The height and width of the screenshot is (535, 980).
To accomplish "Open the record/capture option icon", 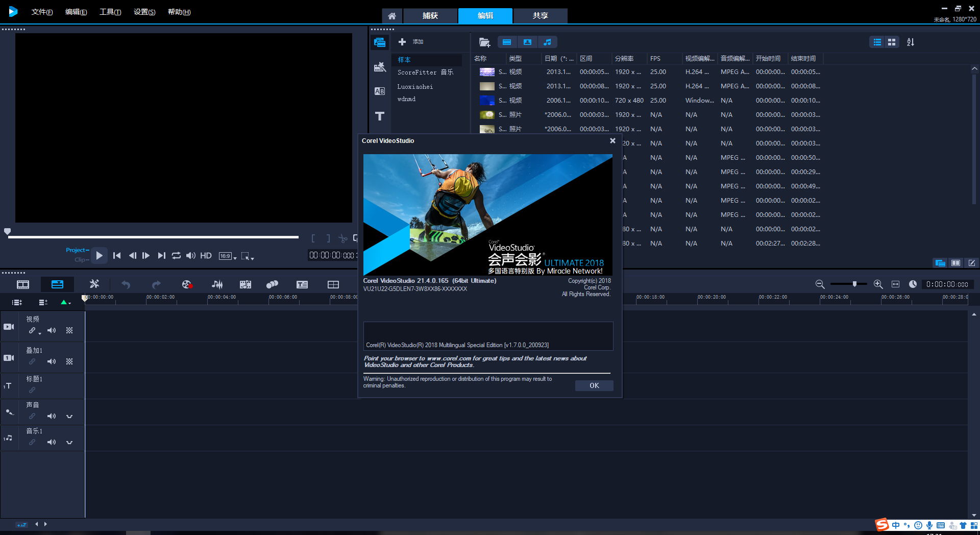I will click(x=187, y=284).
